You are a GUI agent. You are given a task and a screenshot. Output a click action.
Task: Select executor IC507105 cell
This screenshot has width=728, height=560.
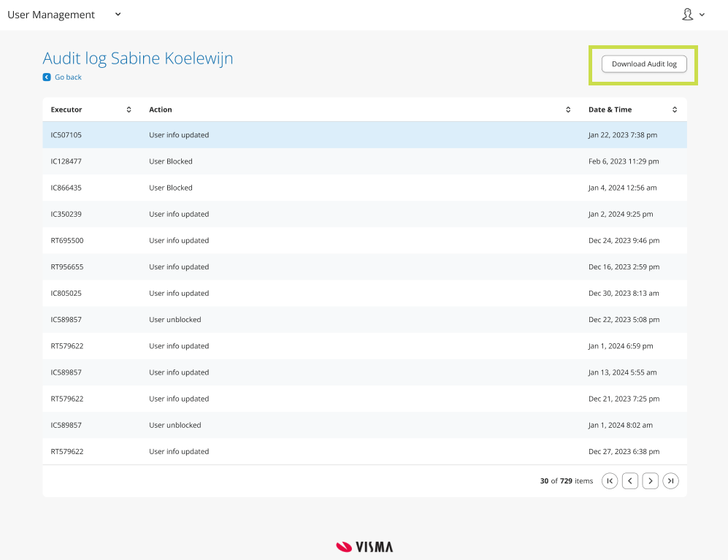tap(66, 135)
